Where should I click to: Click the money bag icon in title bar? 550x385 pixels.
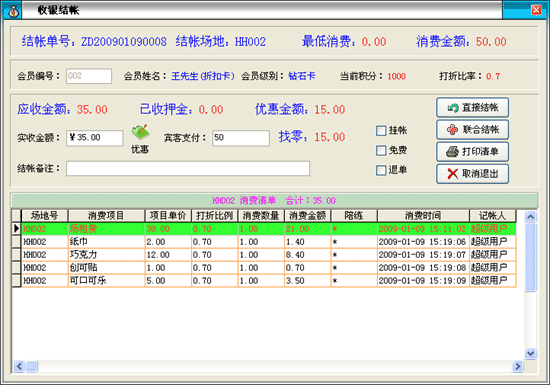(12, 10)
